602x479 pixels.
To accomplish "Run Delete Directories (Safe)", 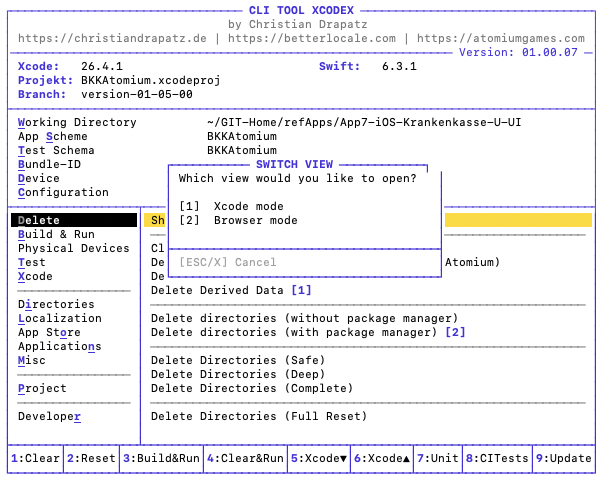I will pos(238,360).
